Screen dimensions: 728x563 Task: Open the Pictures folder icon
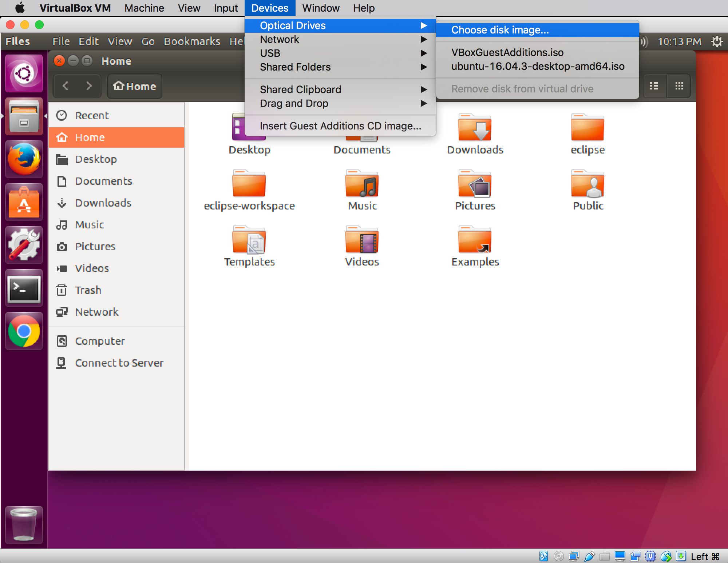coord(475,184)
